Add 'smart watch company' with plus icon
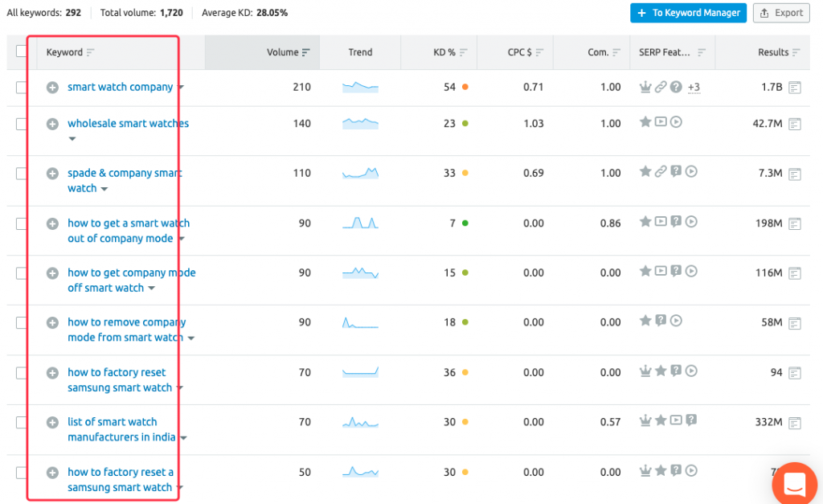 coord(52,87)
